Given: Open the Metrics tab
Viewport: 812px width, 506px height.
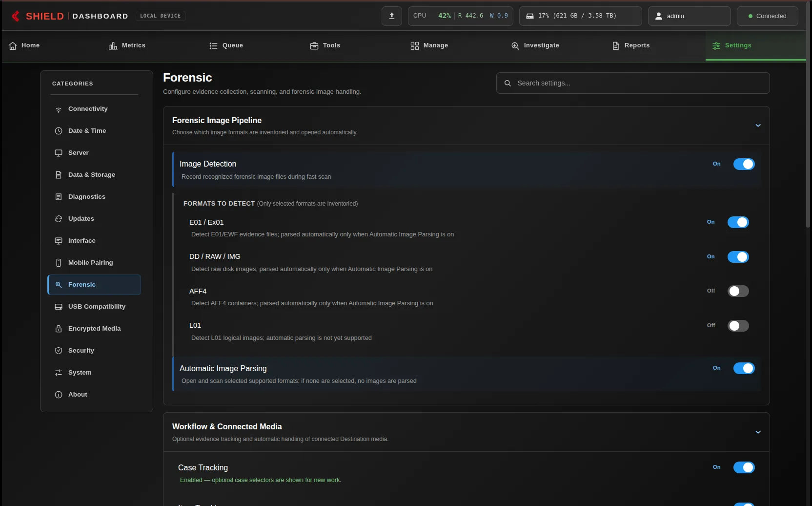Looking at the screenshot, I should point(153,46).
